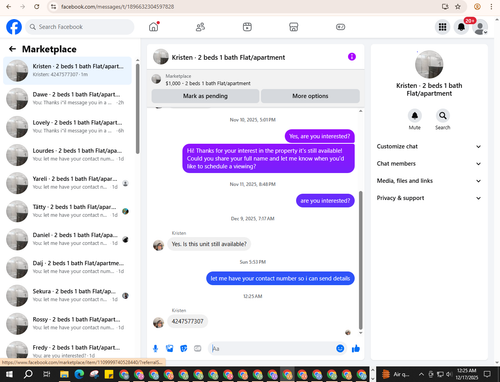
Task: Open the account profile avatar menu
Action: [480, 27]
